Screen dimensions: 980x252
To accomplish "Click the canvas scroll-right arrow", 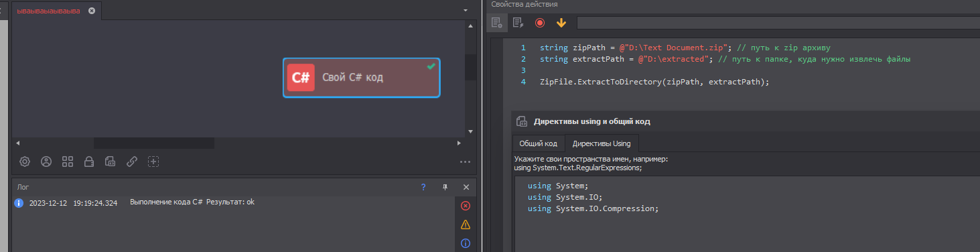I will tap(459, 143).
